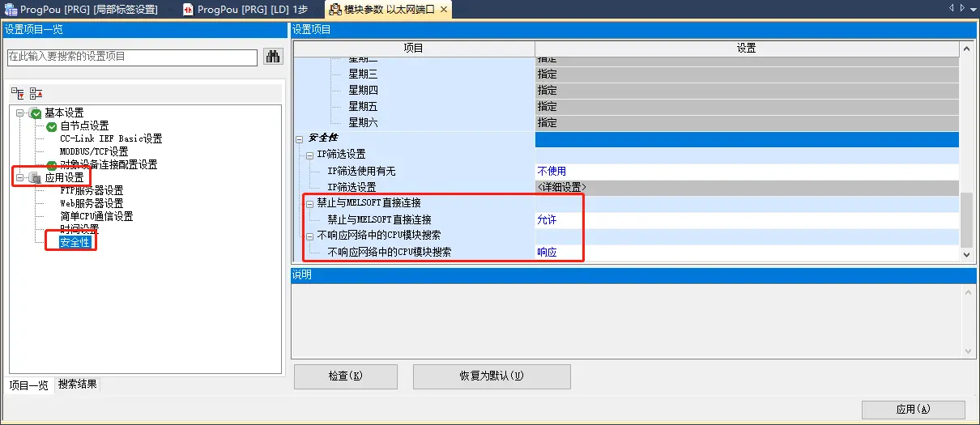Viewport: 980px width, 425px height.
Task: Click the scrollbar up arrow in settings grid
Action: click(x=965, y=47)
